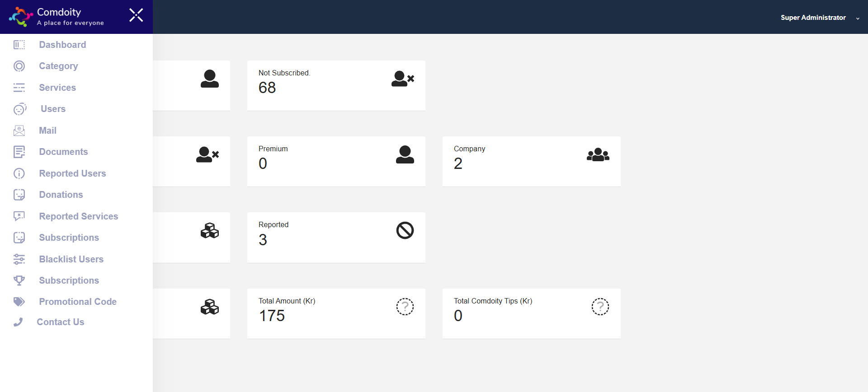Click the Mail envelope icon
Viewport: 868px width, 392px height.
(19, 131)
